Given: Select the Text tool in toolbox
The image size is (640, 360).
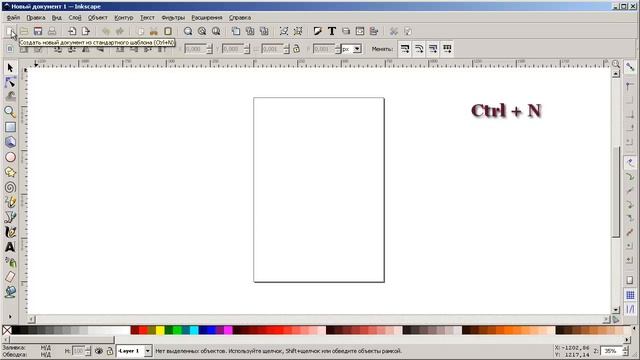Looking at the screenshot, I should 10,247.
